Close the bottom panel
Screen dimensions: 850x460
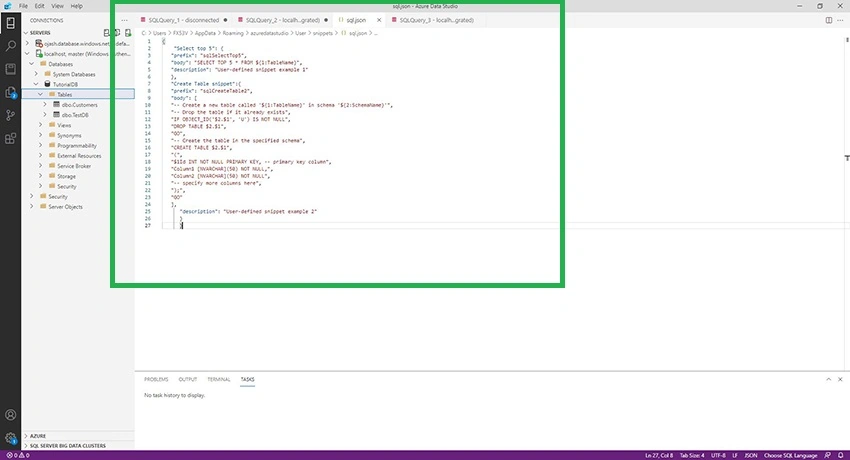coord(840,379)
